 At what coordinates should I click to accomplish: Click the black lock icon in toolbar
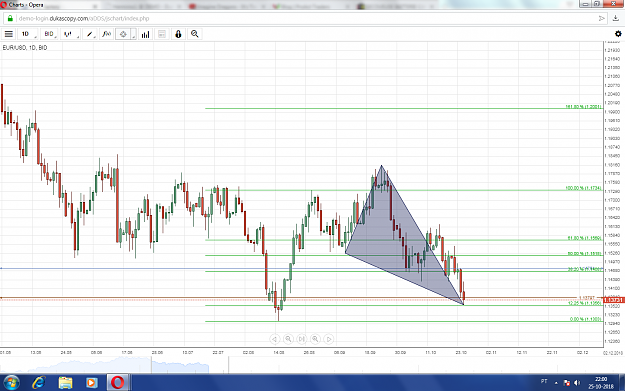point(178,34)
